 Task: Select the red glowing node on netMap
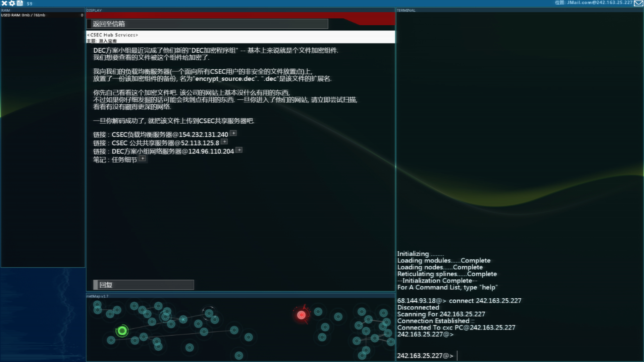tap(301, 315)
